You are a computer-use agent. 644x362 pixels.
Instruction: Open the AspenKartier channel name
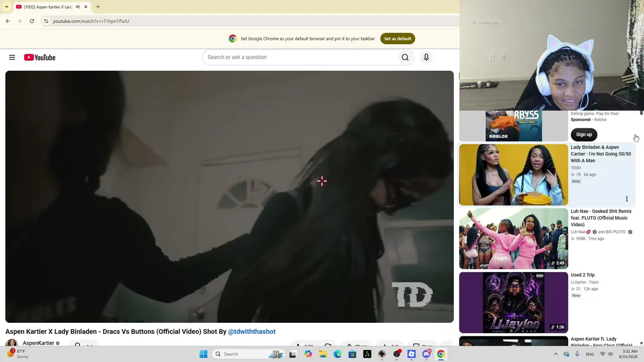38,343
